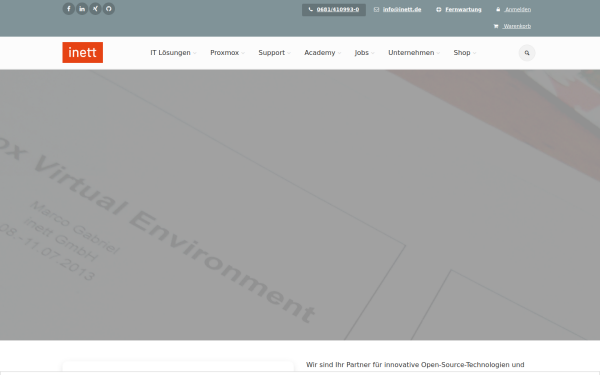600x375 pixels.
Task: Open the Xing social icon
Action: (x=95, y=9)
